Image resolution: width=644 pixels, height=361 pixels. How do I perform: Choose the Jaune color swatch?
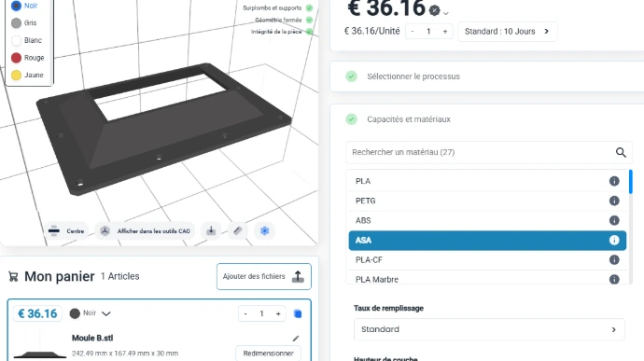pyautogui.click(x=16, y=76)
